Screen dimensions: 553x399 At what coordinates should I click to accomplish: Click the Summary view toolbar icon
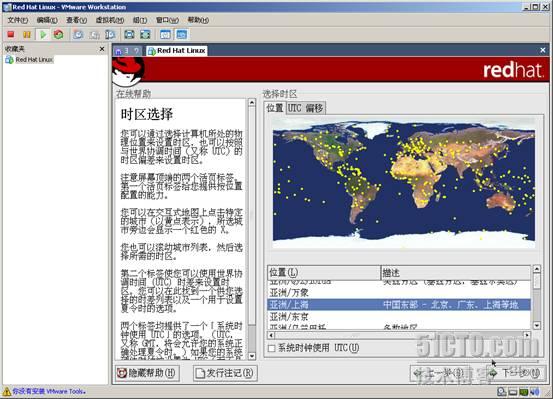[x=165, y=34]
